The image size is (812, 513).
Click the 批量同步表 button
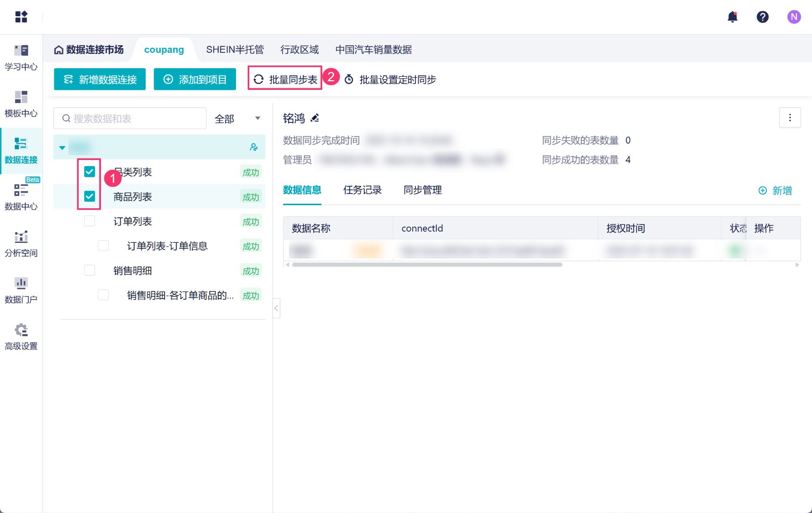pyautogui.click(x=285, y=80)
